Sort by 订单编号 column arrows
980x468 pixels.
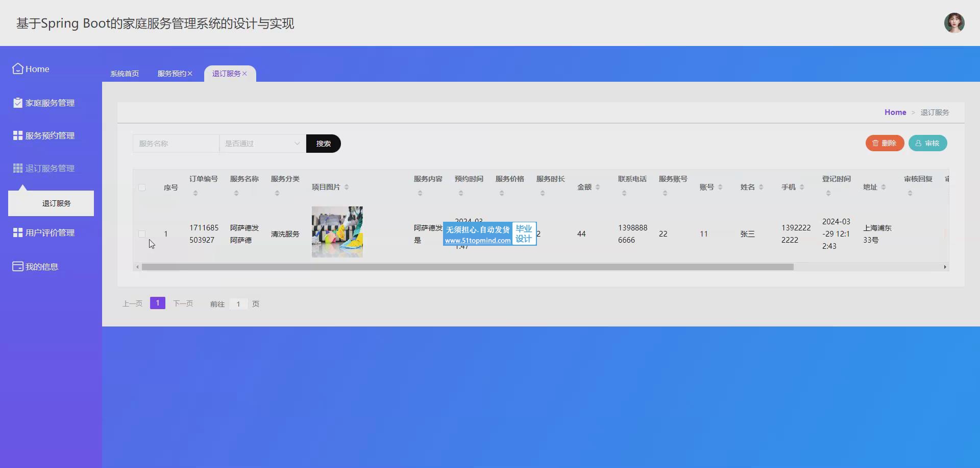[195, 193]
